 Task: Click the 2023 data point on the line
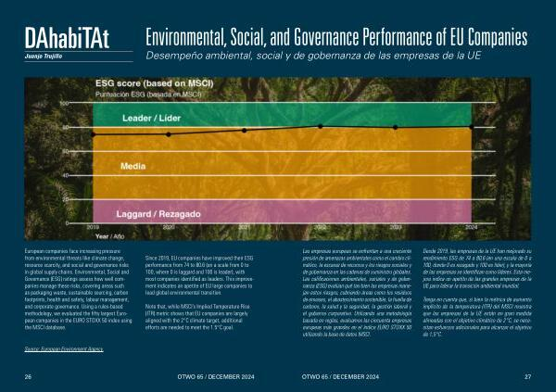(396, 127)
